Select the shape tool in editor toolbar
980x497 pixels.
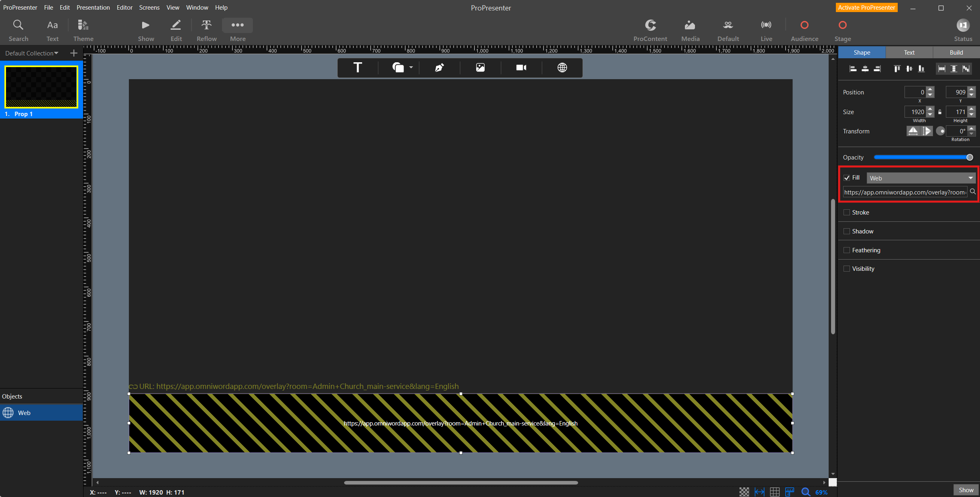tap(398, 67)
